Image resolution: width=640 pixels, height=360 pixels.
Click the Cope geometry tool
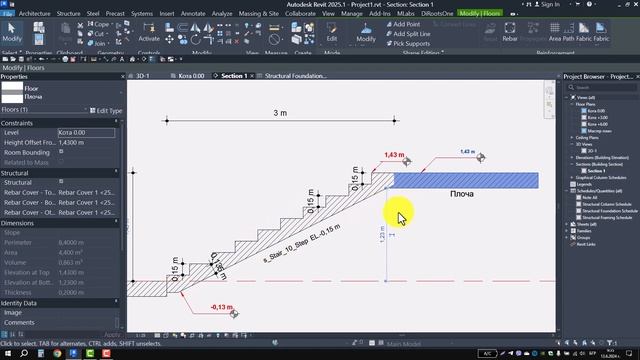coord(98,24)
